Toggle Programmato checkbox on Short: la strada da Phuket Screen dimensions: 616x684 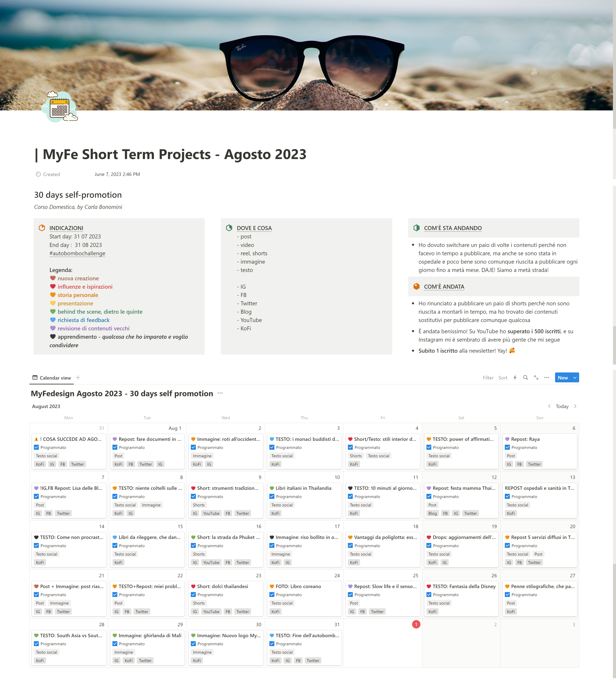193,545
